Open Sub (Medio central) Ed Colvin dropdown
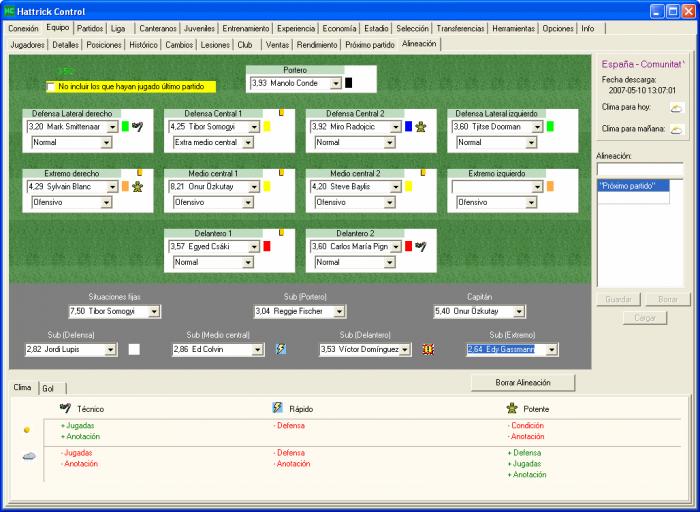700x512 pixels. (258, 350)
